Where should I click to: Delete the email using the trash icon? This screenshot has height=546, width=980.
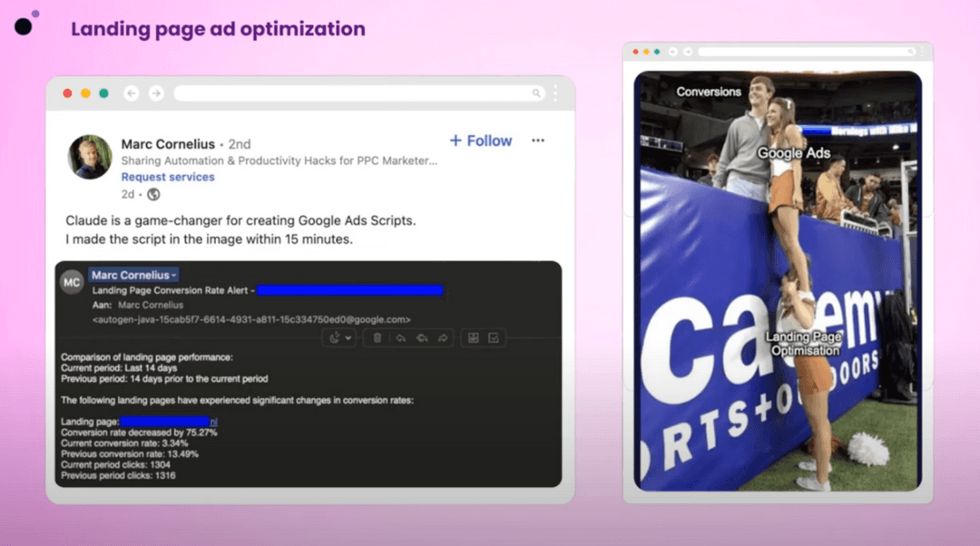(x=377, y=338)
